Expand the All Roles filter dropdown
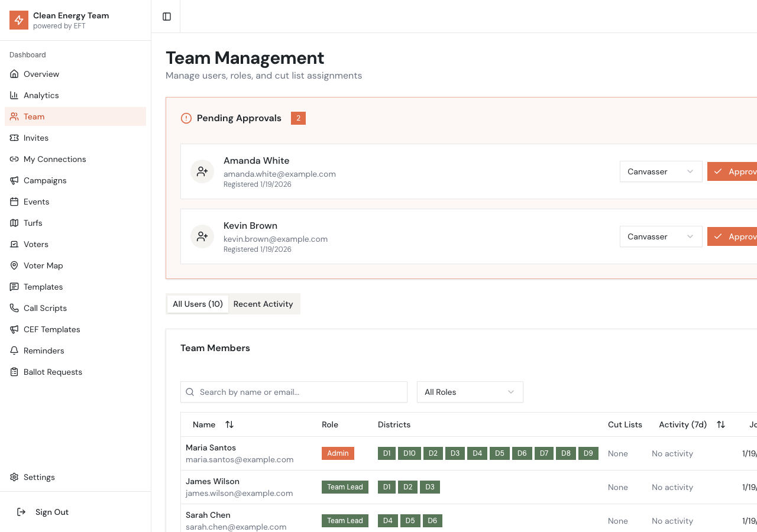Viewport: 757px width, 532px height. click(x=470, y=392)
